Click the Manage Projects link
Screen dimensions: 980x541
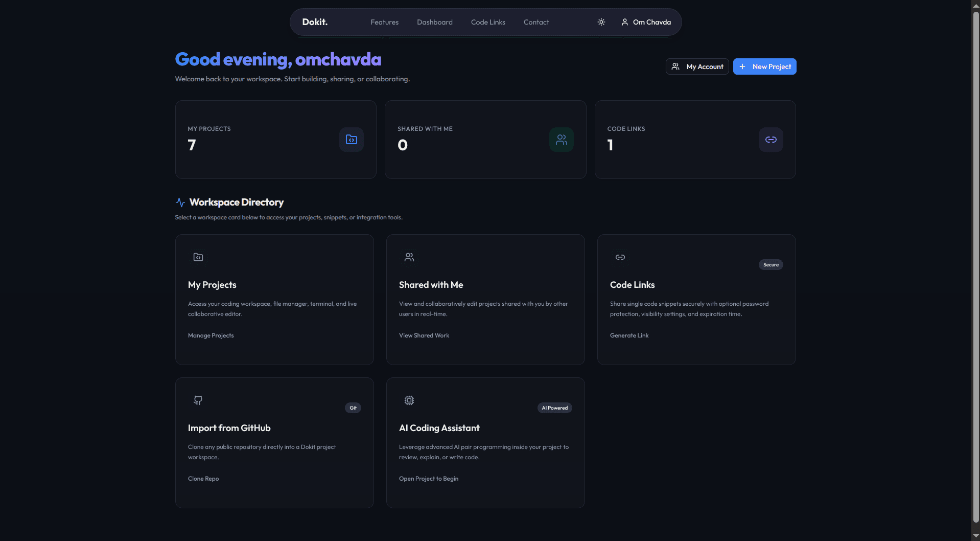[211, 335]
